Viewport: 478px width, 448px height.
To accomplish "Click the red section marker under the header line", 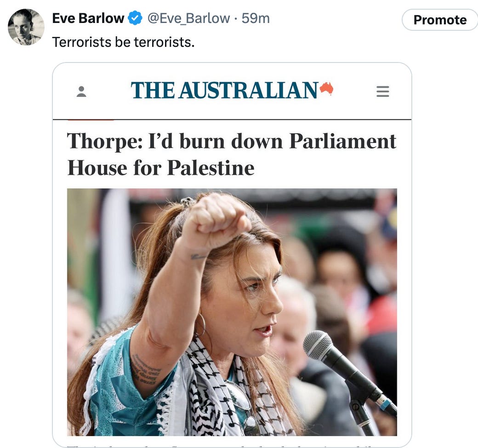I will pyautogui.click(x=91, y=120).
